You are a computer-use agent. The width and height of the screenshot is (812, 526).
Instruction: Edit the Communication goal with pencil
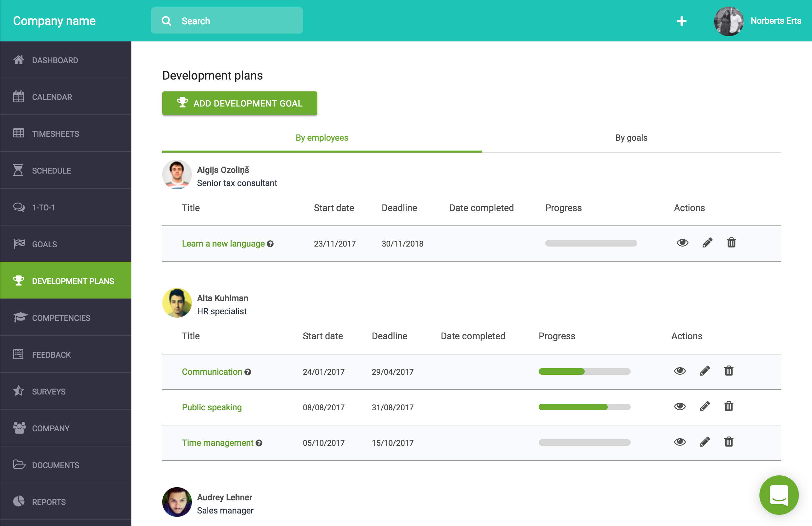point(705,371)
